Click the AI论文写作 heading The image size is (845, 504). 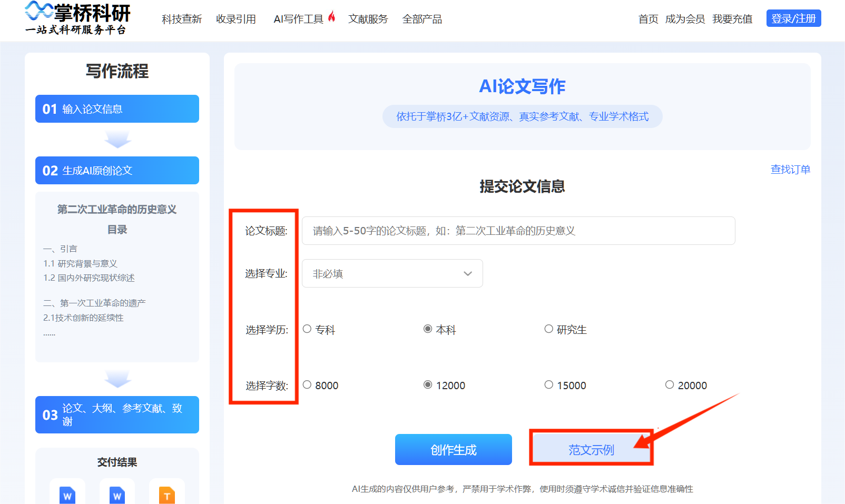[522, 86]
